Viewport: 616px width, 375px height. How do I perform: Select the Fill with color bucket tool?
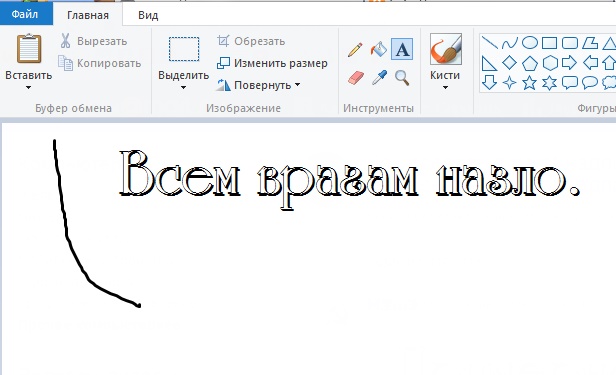[x=378, y=49]
